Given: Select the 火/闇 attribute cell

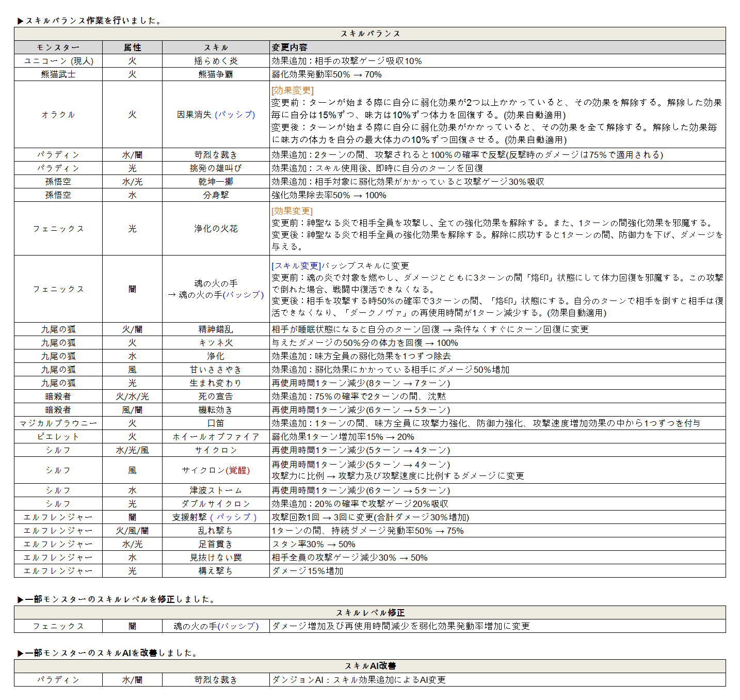Looking at the screenshot, I should pos(132,329).
